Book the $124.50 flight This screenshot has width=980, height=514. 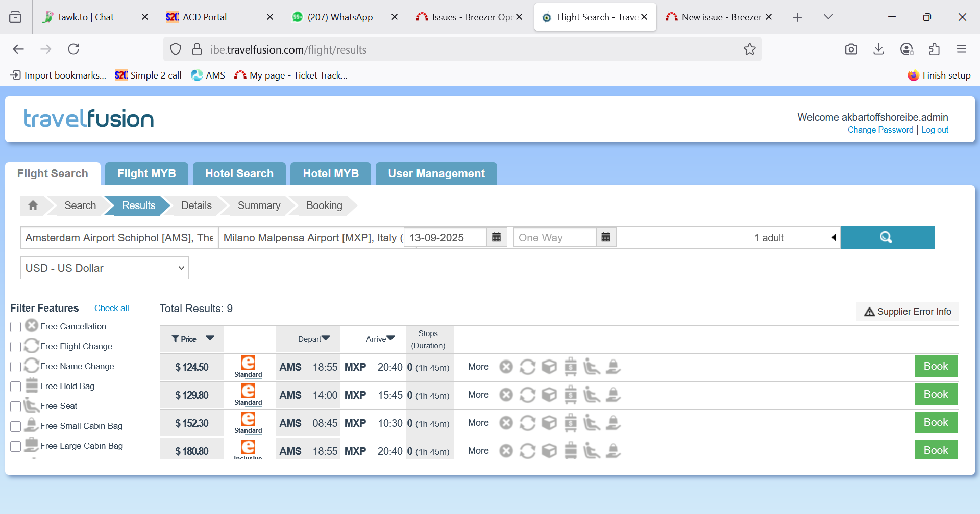click(935, 367)
